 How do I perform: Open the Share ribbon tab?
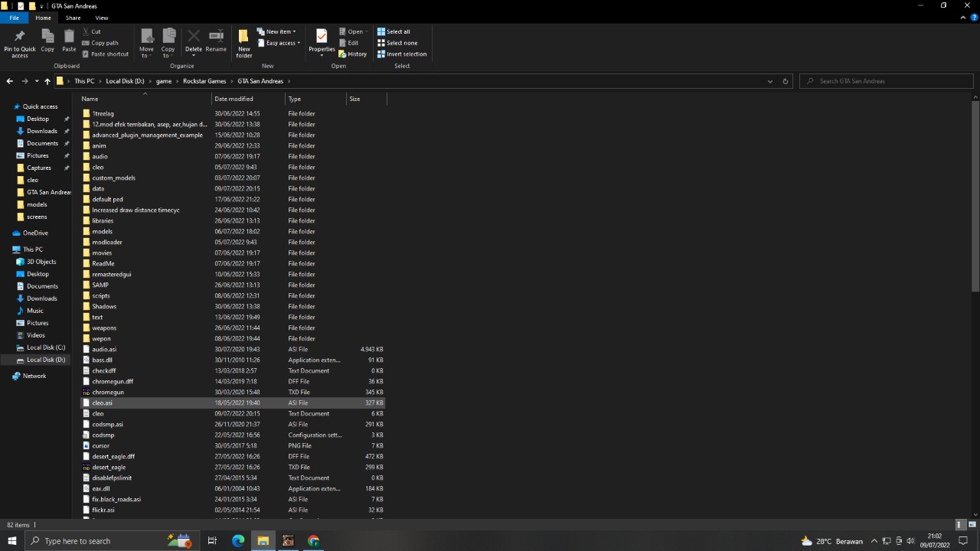[73, 18]
